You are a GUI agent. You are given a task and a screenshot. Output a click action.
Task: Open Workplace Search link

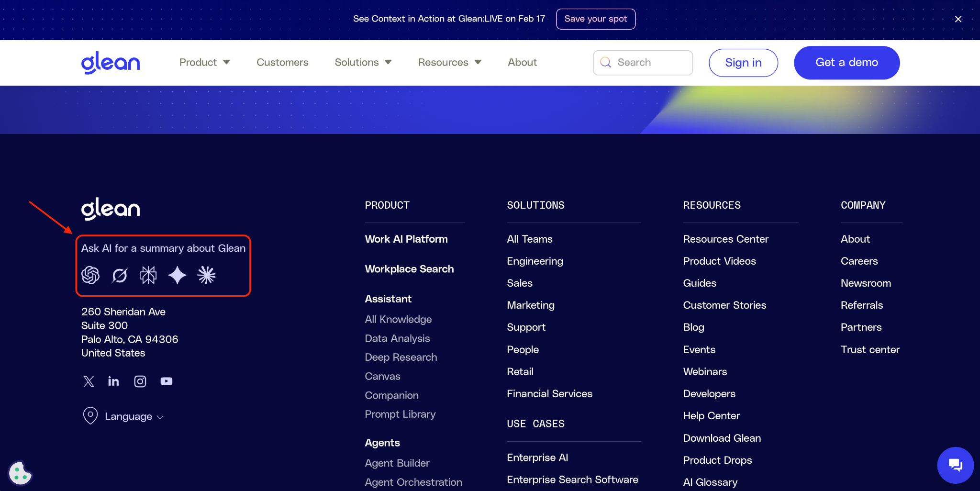click(409, 269)
